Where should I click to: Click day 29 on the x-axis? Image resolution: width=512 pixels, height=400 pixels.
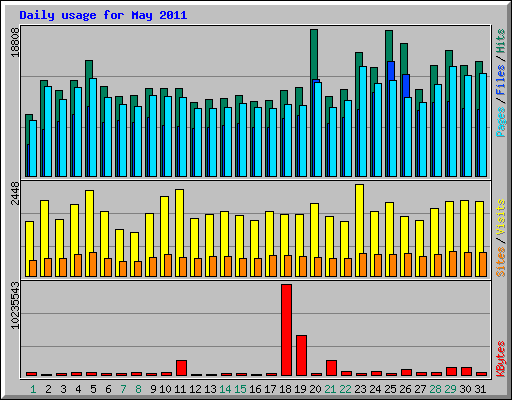450,389
